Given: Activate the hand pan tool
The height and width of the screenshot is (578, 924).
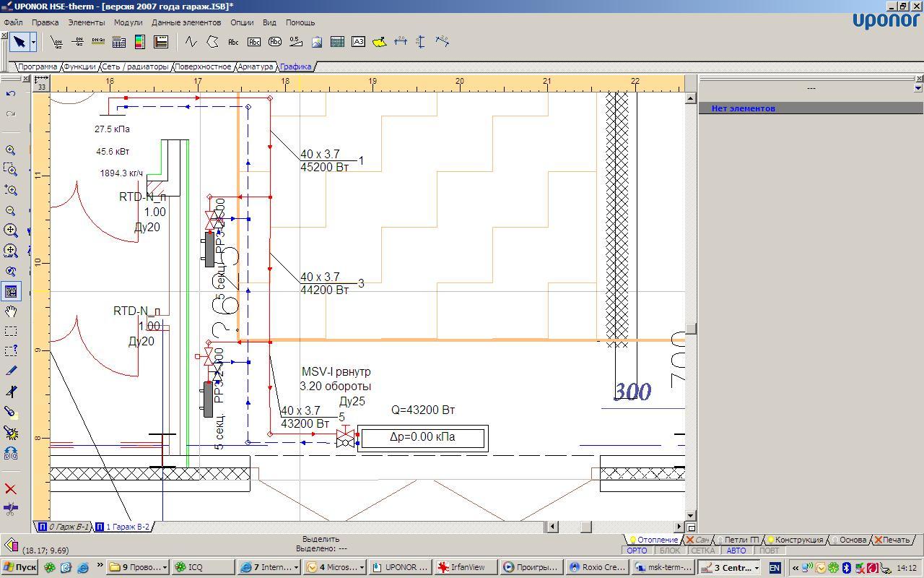Looking at the screenshot, I should pyautogui.click(x=11, y=311).
